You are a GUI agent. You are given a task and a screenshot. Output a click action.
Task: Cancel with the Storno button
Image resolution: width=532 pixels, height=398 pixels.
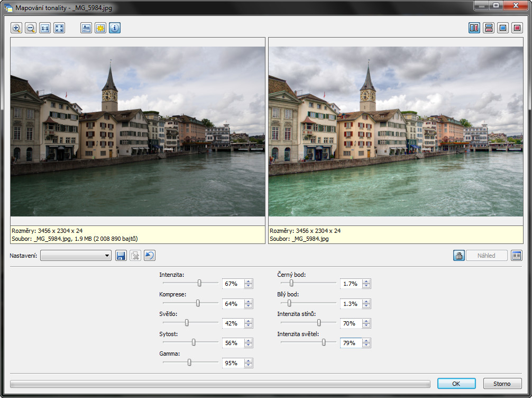502,383
